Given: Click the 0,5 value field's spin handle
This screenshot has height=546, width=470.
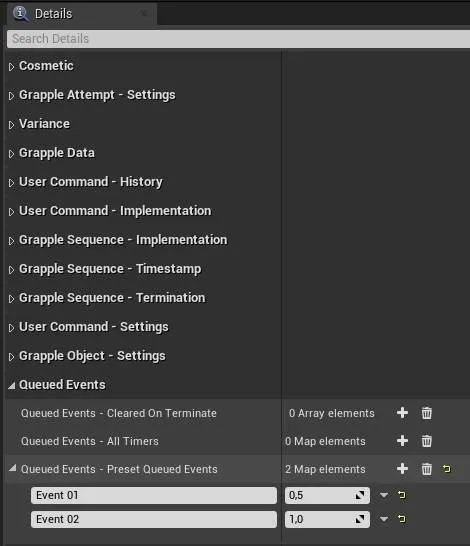Looking at the screenshot, I should (x=360, y=495).
